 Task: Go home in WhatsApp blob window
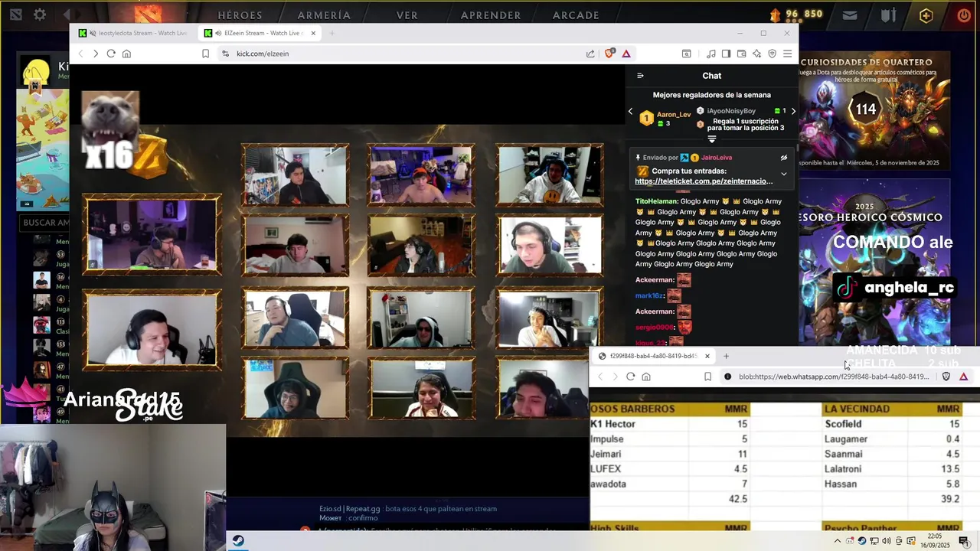point(646,377)
